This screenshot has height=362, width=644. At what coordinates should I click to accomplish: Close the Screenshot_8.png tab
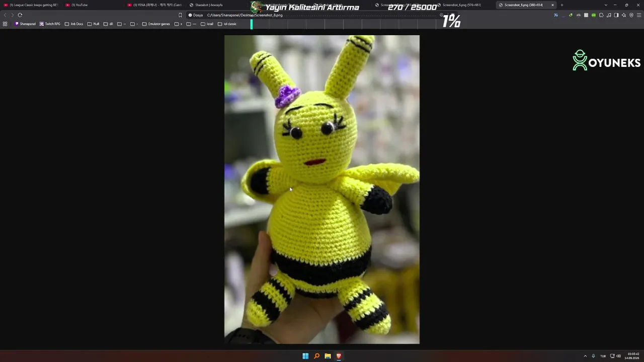click(552, 5)
